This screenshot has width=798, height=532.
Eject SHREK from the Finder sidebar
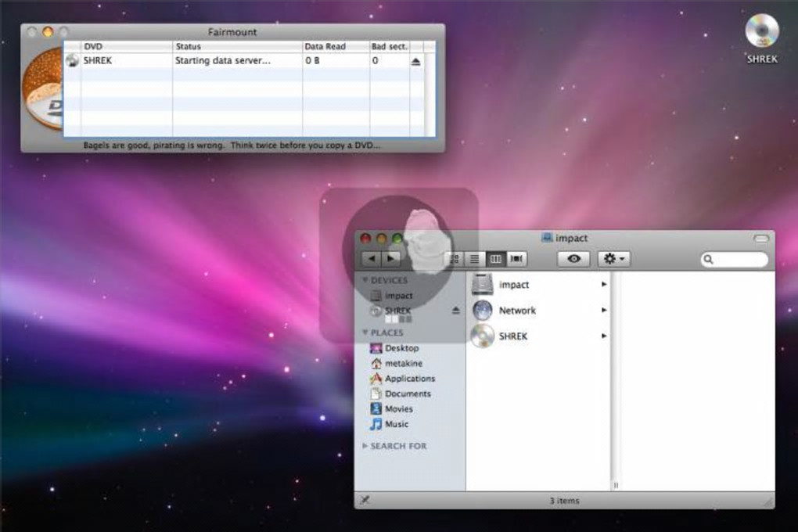(x=455, y=311)
